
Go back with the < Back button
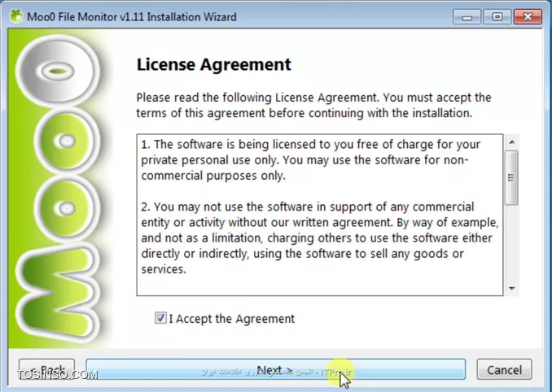coord(47,369)
